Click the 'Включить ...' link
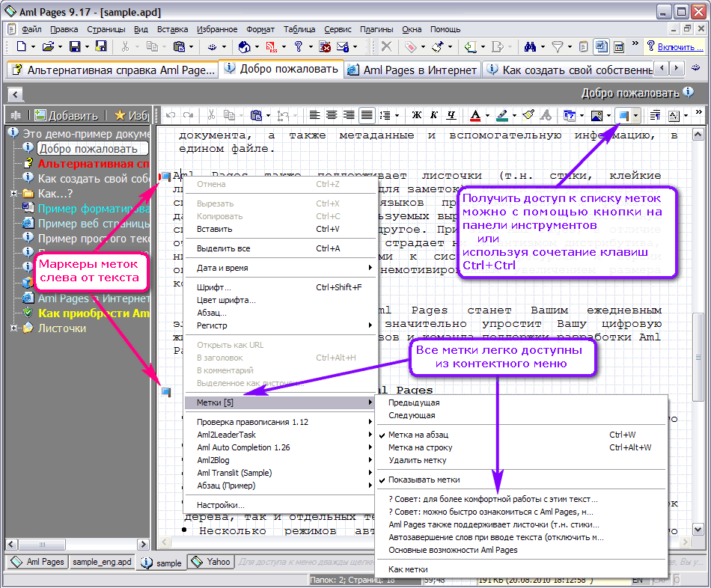This screenshot has height=588, width=711. pos(680,46)
